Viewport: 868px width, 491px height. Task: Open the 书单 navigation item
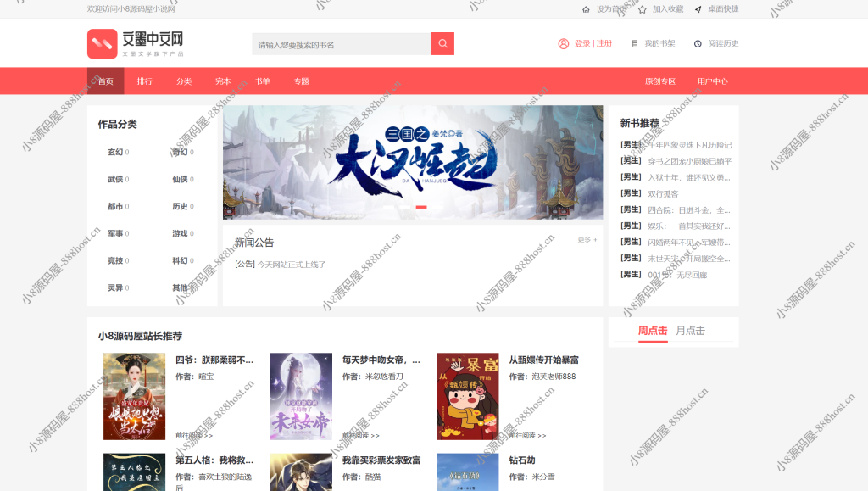(x=263, y=81)
